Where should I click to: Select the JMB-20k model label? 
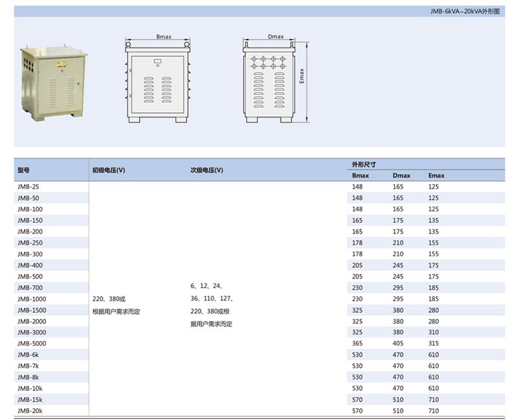[30, 411]
